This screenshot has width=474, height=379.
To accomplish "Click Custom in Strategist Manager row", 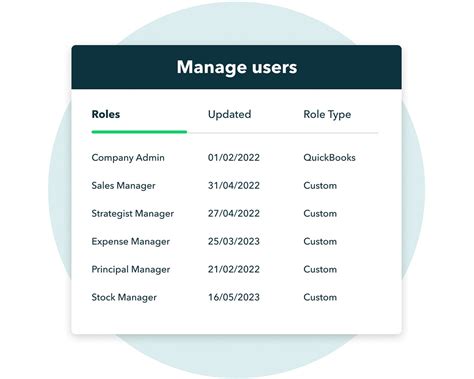I will [x=320, y=213].
